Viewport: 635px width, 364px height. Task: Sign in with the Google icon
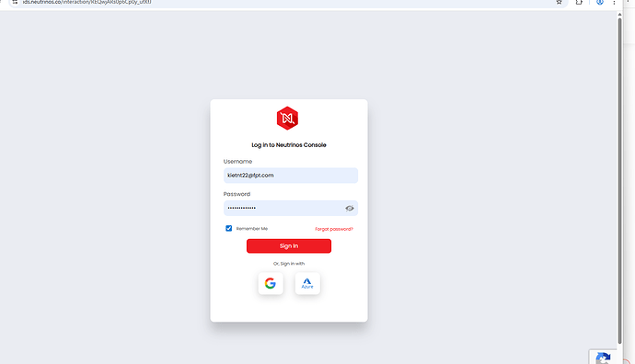[x=271, y=283]
